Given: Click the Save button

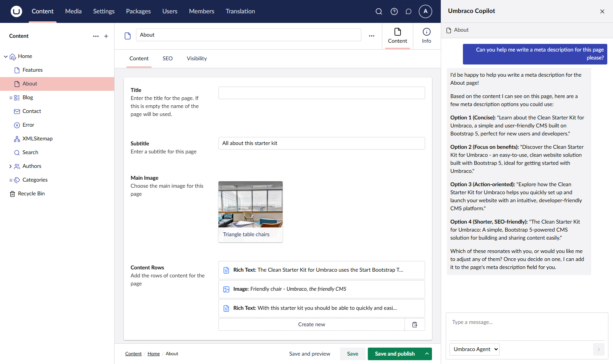Looking at the screenshot, I should point(352,354).
